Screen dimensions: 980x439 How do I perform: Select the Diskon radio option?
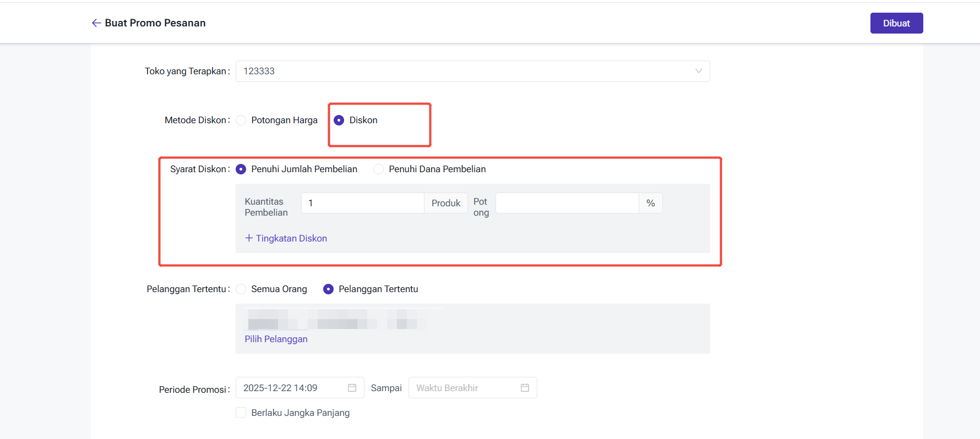tap(339, 120)
